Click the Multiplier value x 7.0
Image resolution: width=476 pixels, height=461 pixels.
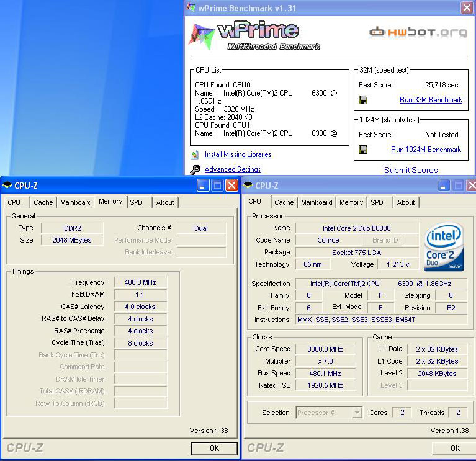click(325, 362)
